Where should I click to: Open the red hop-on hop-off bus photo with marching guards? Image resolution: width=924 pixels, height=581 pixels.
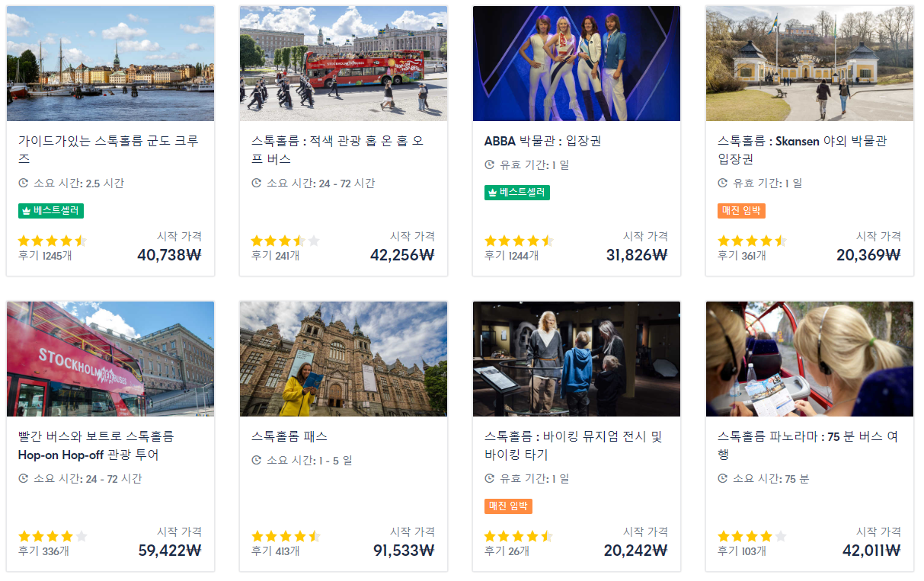tap(344, 63)
